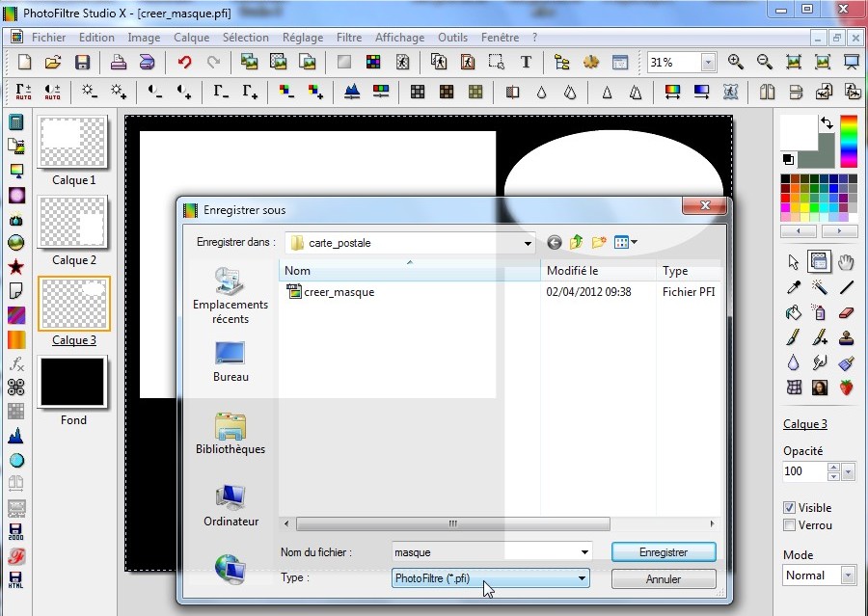
Task: Click the Create new folder icon
Action: pyautogui.click(x=599, y=242)
